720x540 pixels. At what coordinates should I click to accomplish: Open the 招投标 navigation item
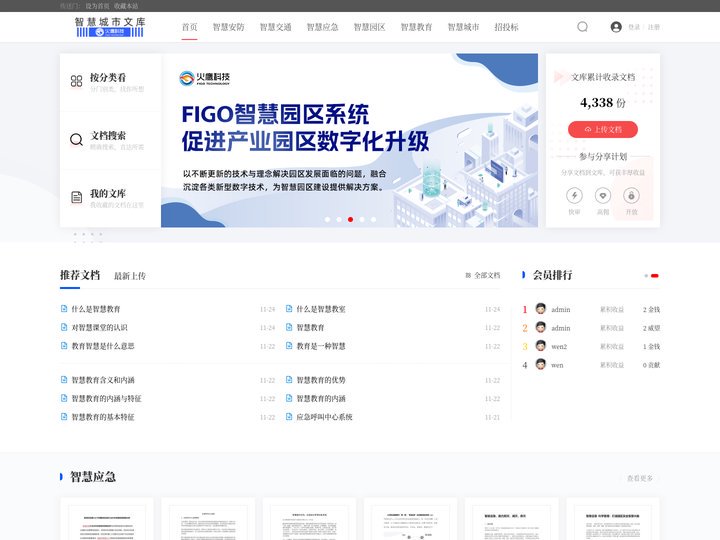pos(506,27)
